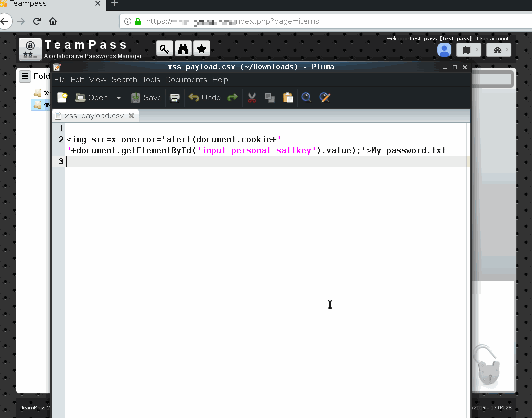The width and height of the screenshot is (532, 418).
Task: Open the Documents menu in Pluma
Action: coord(186,79)
